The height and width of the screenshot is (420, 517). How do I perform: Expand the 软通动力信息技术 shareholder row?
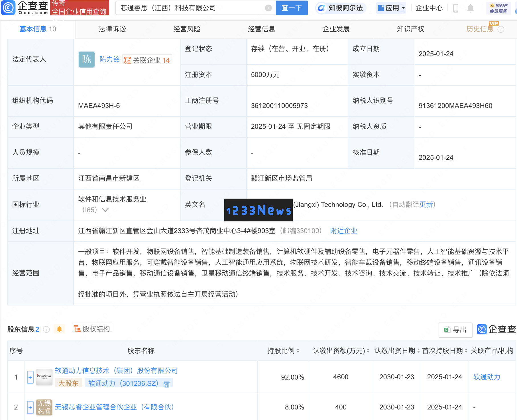pos(30,377)
